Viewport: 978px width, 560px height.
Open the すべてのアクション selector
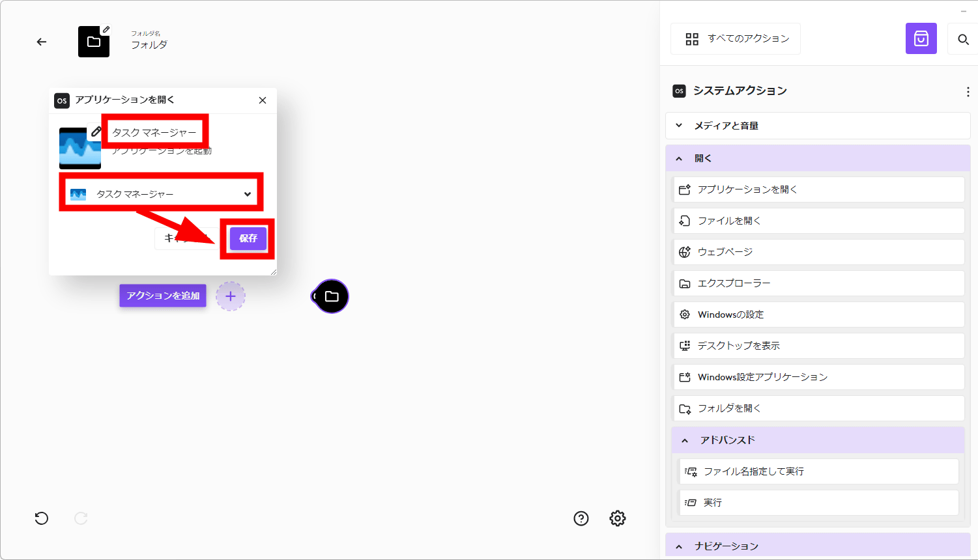tap(736, 39)
